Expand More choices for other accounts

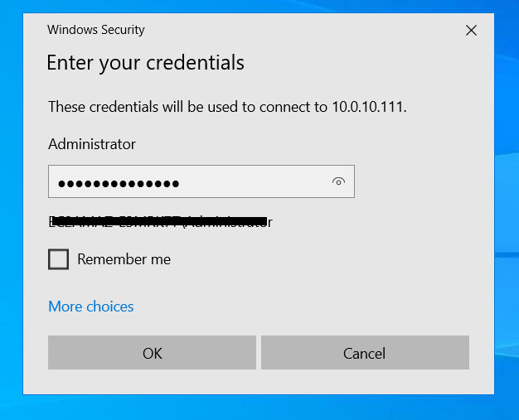(91, 307)
